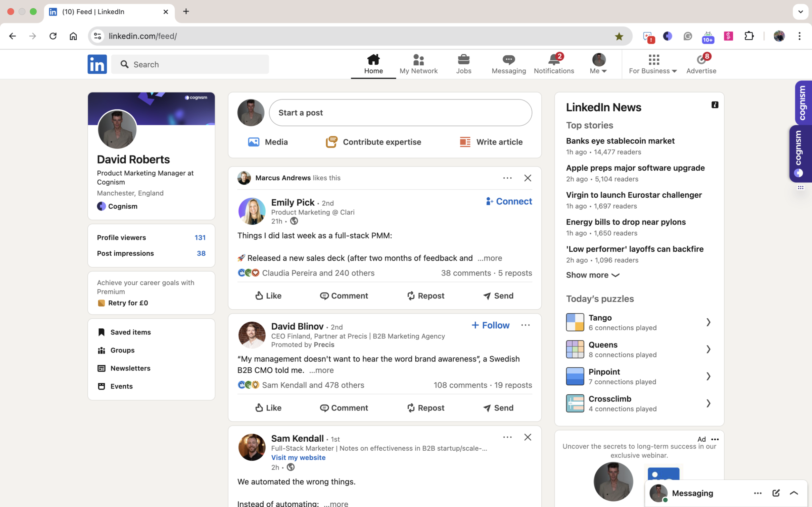Expand Show more news stories

click(592, 275)
